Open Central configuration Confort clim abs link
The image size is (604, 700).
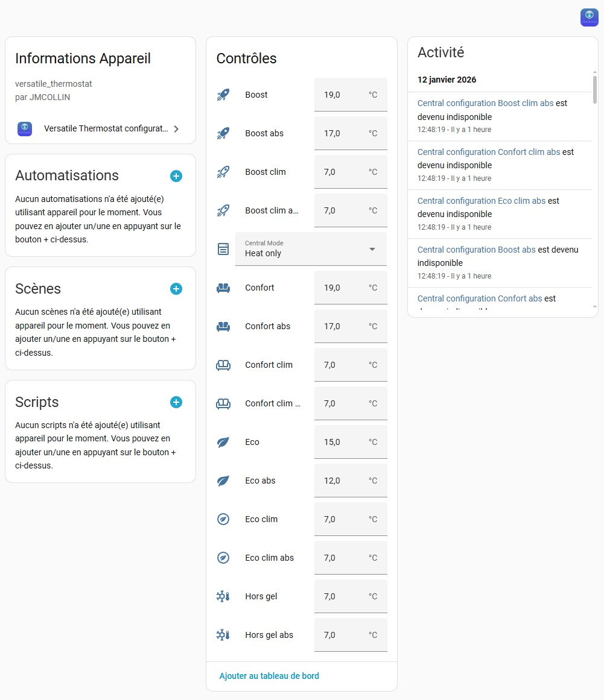tap(489, 152)
